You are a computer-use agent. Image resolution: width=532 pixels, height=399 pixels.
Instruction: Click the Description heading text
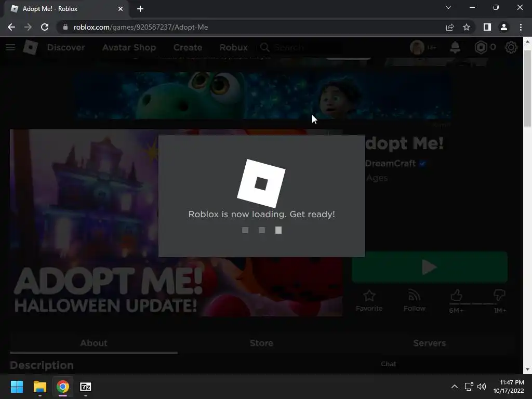[42, 365]
